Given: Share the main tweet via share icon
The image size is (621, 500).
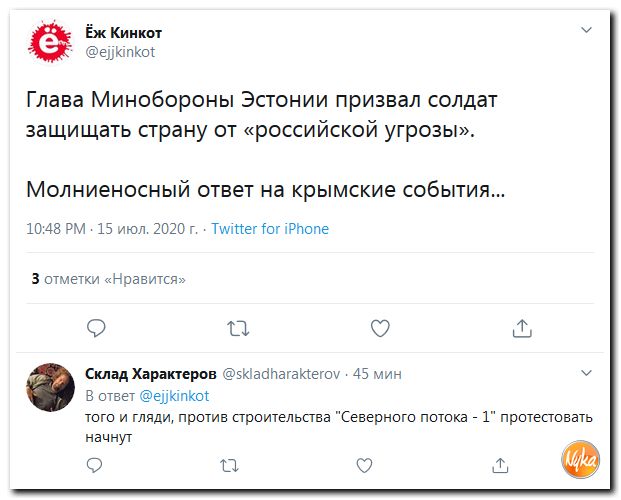Looking at the screenshot, I should pyautogui.click(x=521, y=327).
